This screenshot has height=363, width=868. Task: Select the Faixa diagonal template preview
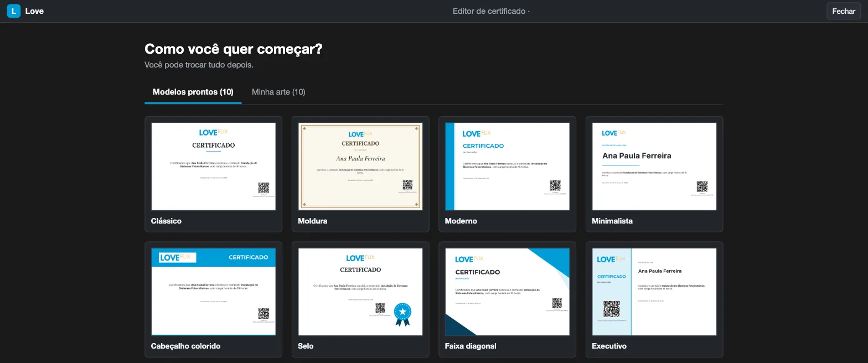pyautogui.click(x=508, y=292)
